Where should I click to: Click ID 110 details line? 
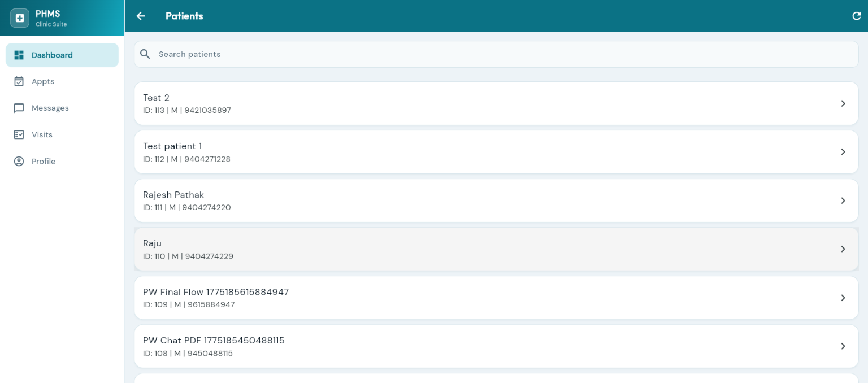coord(188,256)
